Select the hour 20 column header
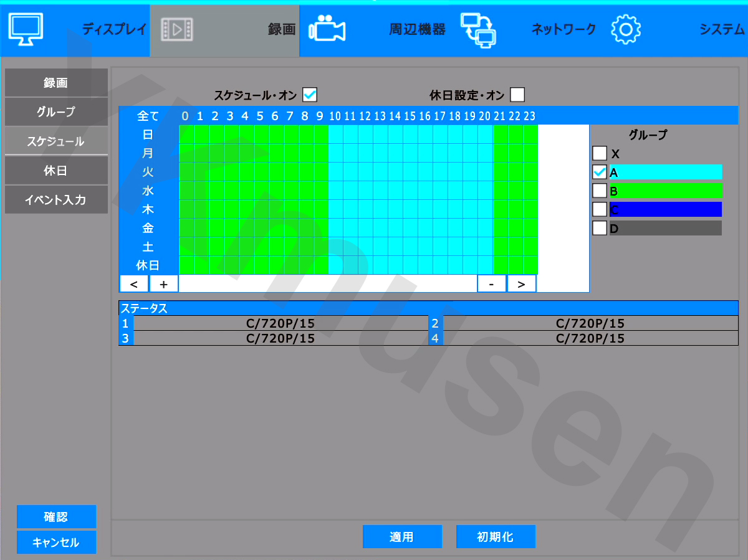The image size is (748, 560). click(485, 116)
